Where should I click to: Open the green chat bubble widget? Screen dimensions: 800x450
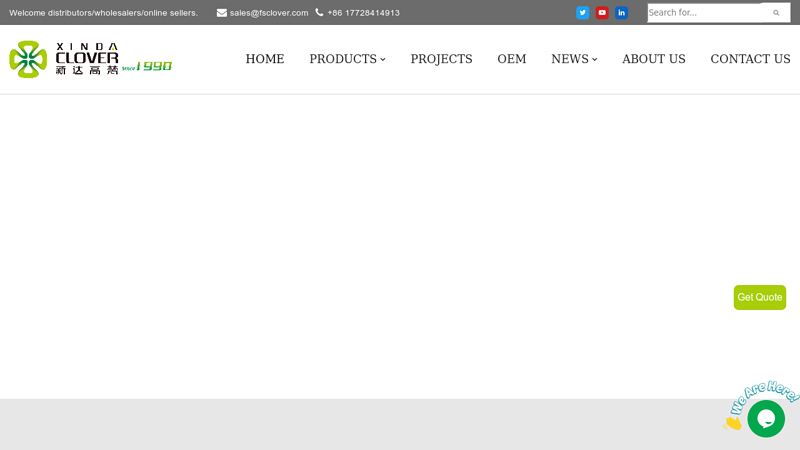pyautogui.click(x=766, y=418)
